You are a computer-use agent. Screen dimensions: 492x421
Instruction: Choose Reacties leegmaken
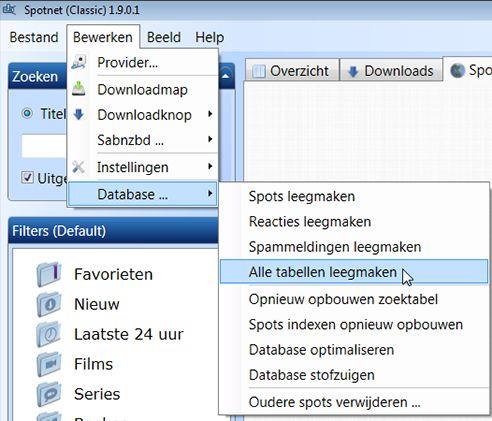354,221
